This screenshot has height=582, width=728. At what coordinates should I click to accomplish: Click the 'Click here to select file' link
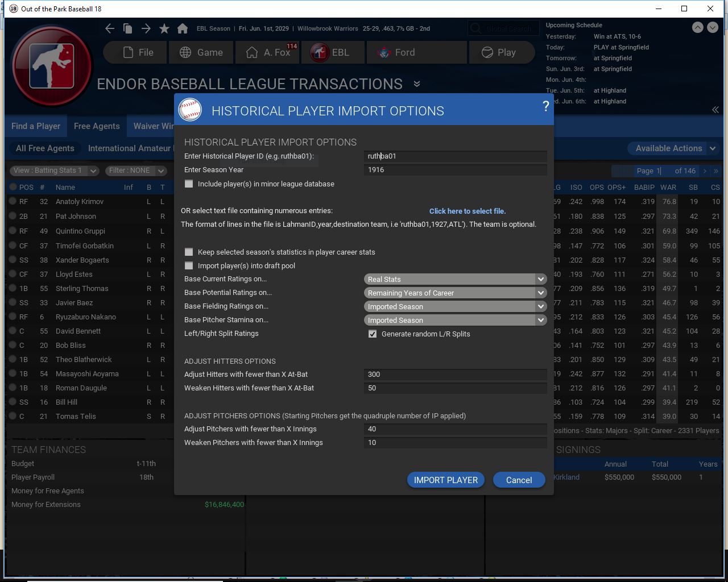point(467,211)
